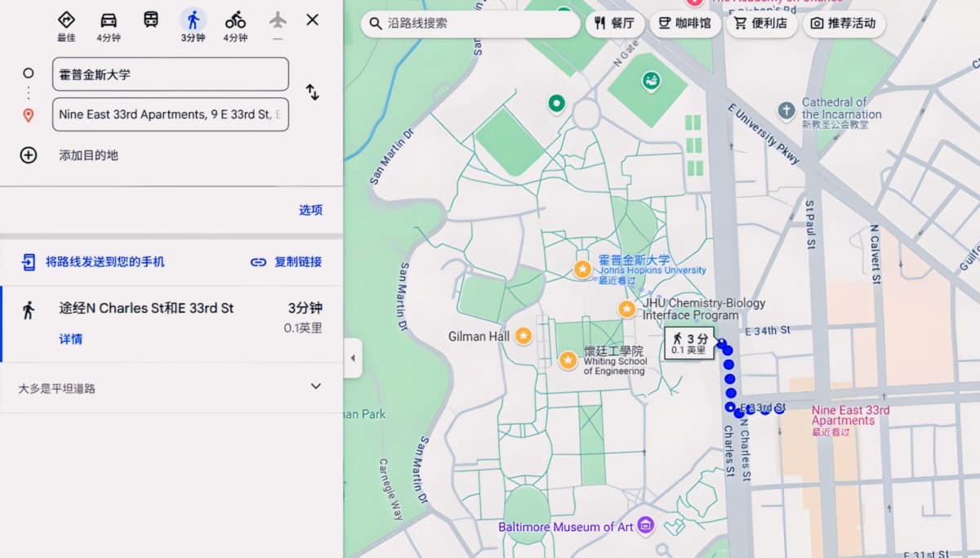Open route 选项 options

[310, 210]
